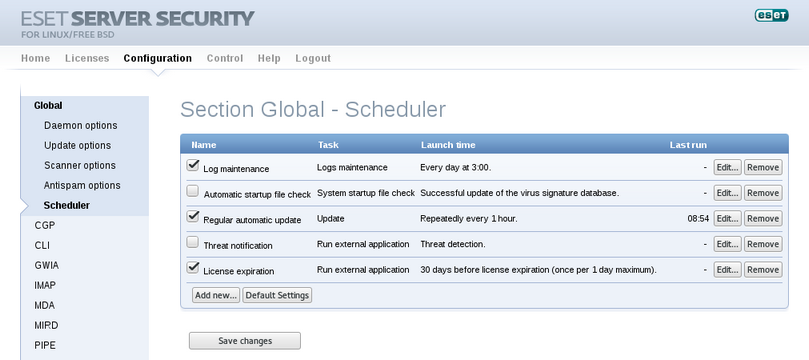Select Antispam options in sidebar
809x360 pixels.
point(82,185)
